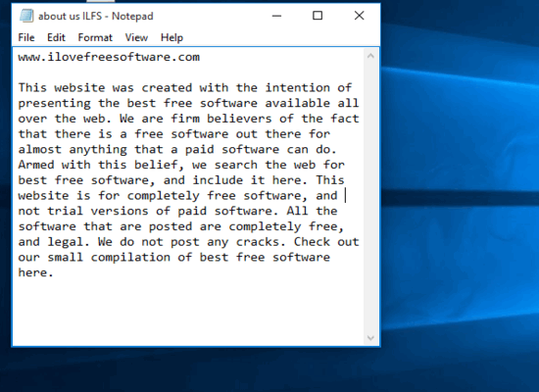Open the File menu
This screenshot has height=392, width=539.
[x=26, y=37]
